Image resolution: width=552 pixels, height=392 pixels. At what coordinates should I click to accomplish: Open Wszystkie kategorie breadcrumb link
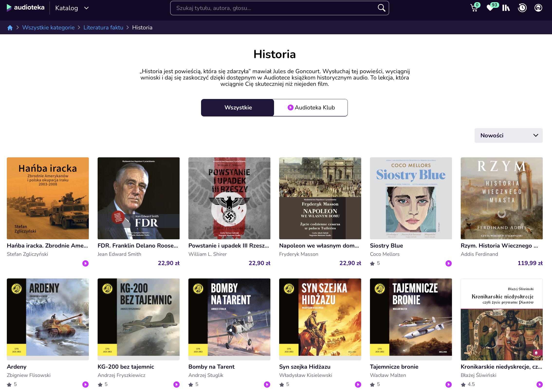tap(48, 27)
